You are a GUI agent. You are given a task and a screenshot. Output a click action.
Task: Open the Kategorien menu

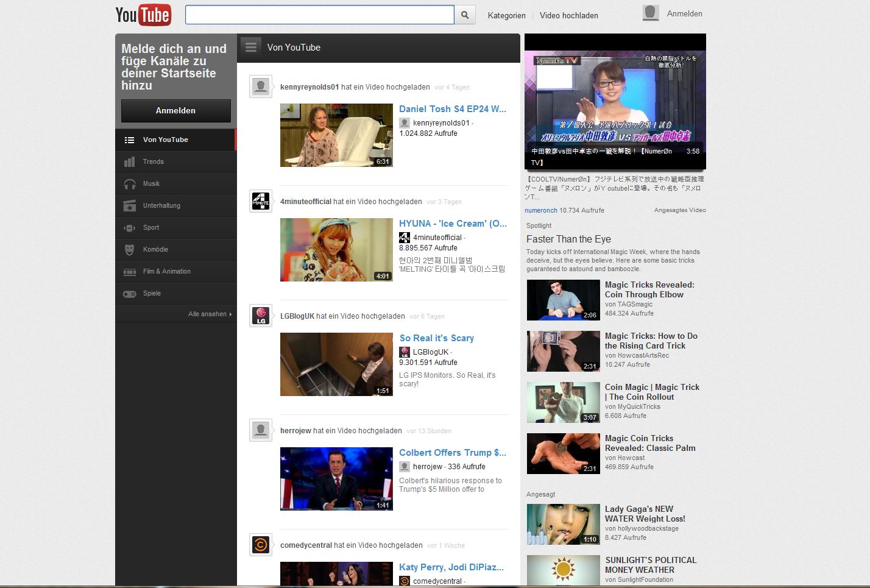coord(506,15)
